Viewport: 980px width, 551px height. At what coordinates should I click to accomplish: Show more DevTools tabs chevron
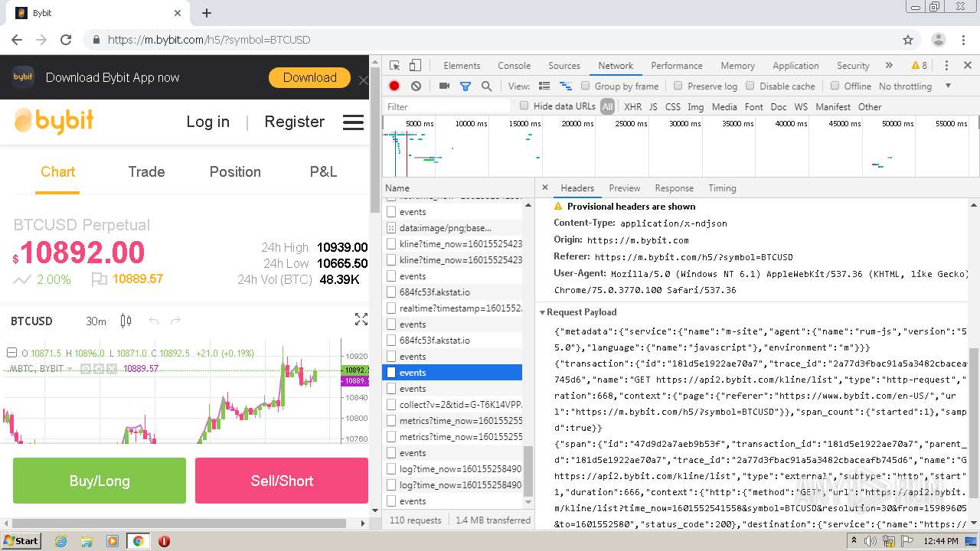click(889, 66)
